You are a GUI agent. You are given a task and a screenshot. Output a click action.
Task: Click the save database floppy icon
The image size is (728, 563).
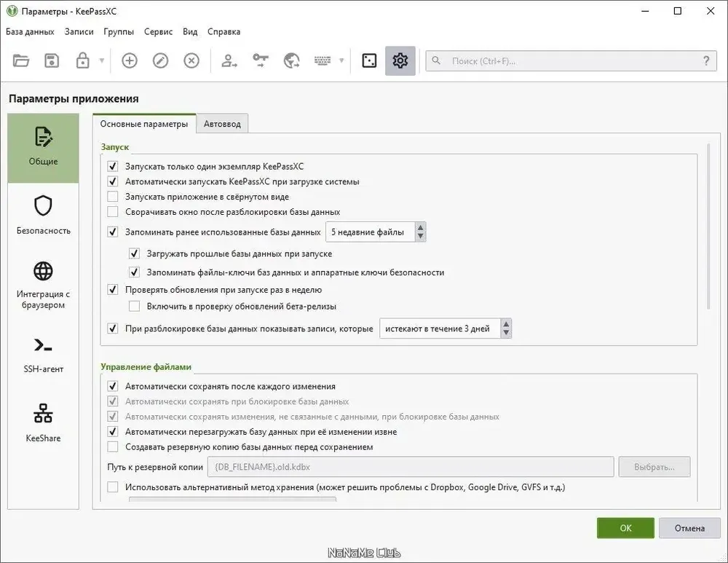(x=52, y=61)
